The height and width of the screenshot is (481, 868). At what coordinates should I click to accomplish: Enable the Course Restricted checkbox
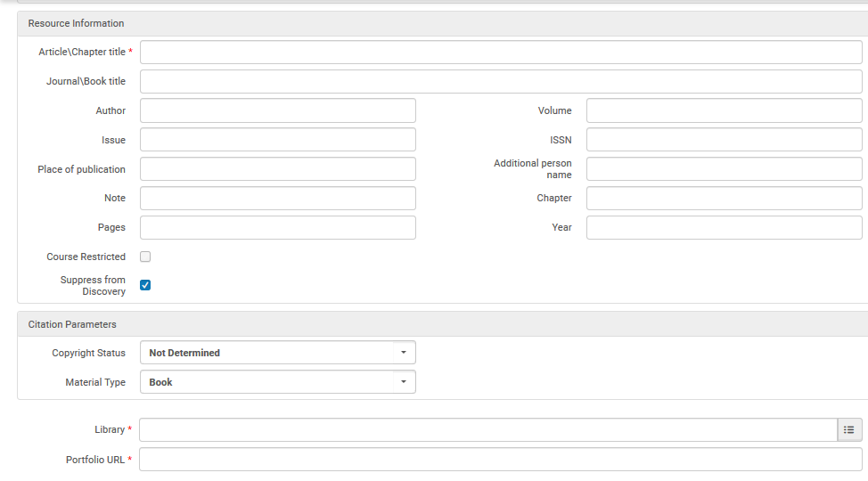(145, 257)
